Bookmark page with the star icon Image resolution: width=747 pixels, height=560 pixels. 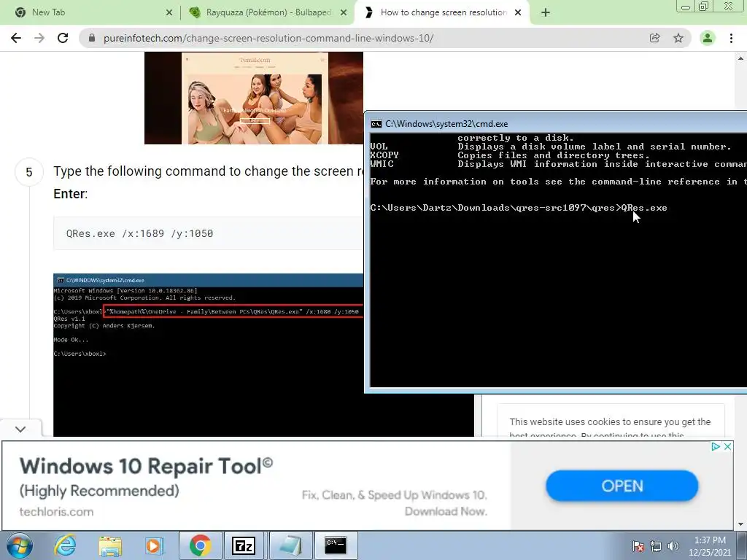tap(678, 38)
